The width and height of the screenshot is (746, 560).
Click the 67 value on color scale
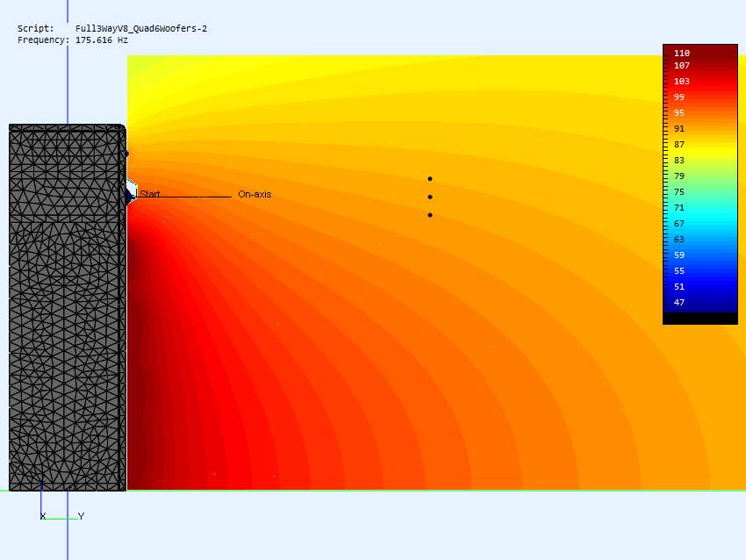click(679, 223)
